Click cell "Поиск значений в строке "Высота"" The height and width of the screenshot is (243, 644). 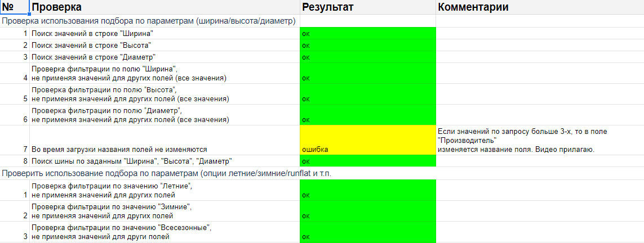[x=165, y=45]
